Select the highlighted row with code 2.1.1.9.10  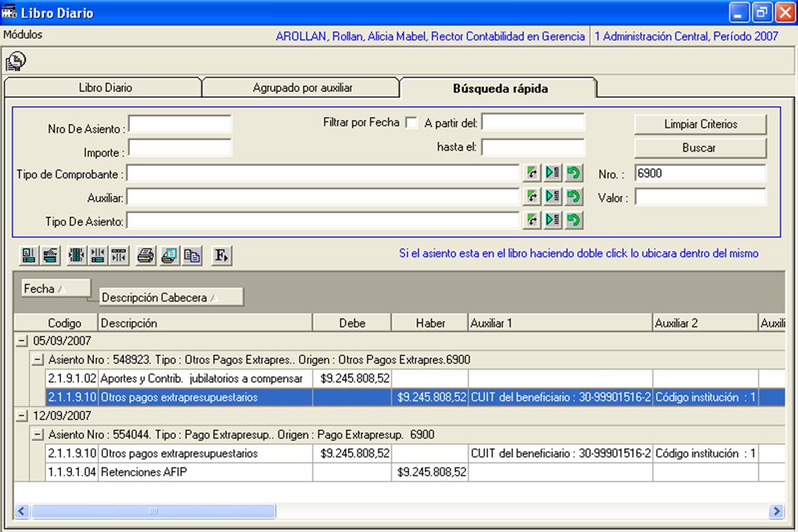click(415, 397)
